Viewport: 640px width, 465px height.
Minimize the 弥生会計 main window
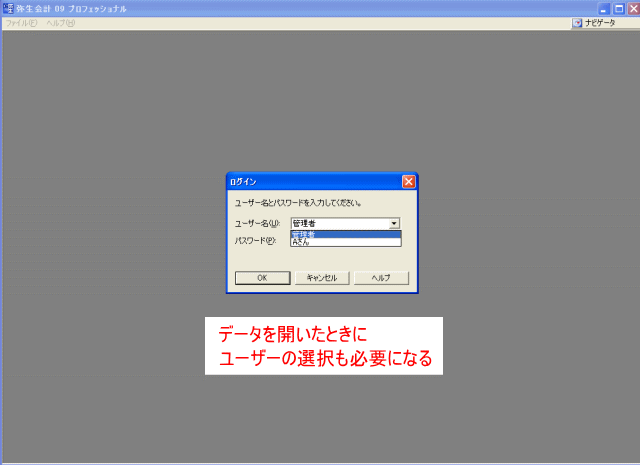pos(604,9)
